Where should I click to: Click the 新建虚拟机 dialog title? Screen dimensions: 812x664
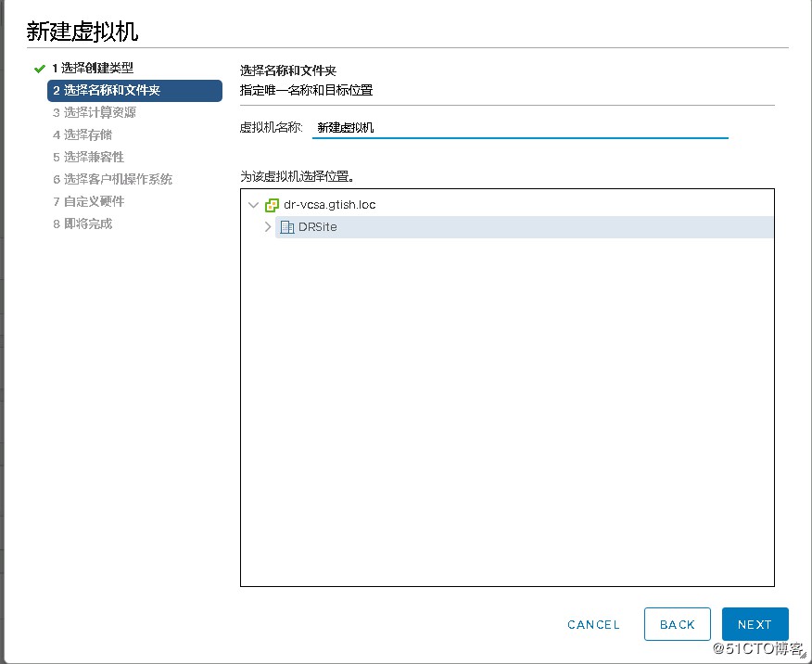tap(82, 32)
